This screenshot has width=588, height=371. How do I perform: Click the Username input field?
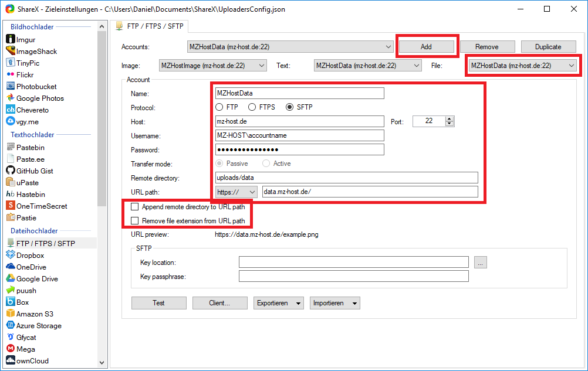(x=300, y=135)
